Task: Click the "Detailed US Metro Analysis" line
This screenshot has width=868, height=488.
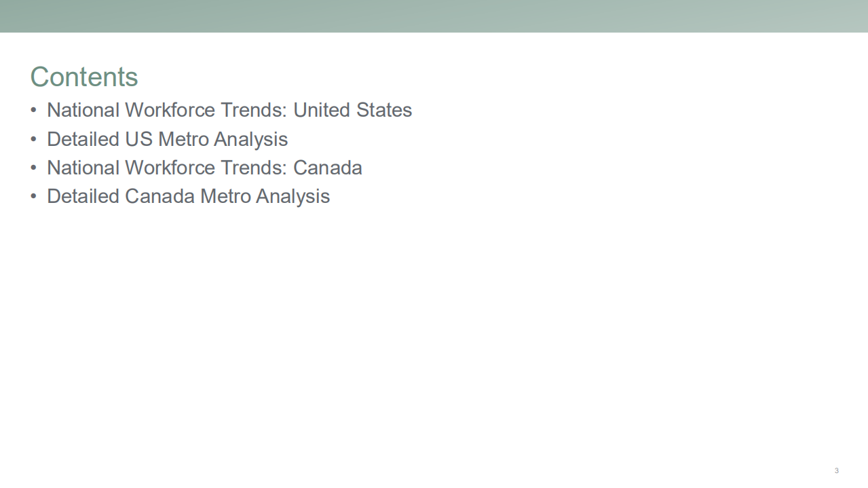Action: pyautogui.click(x=167, y=139)
